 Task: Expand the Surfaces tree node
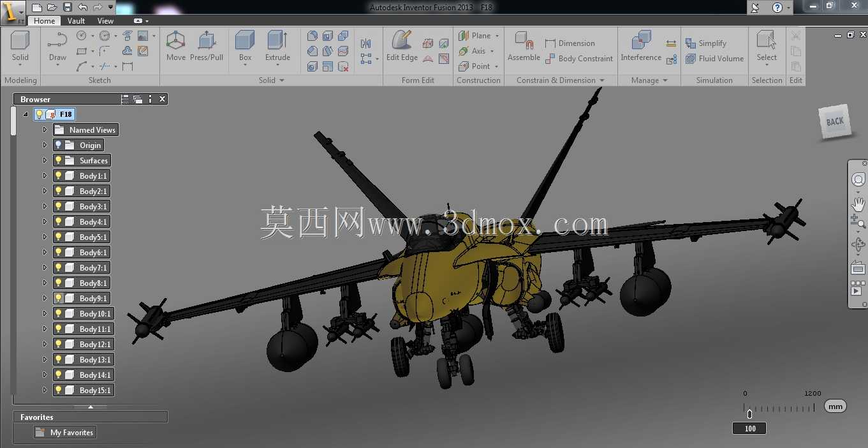click(45, 160)
